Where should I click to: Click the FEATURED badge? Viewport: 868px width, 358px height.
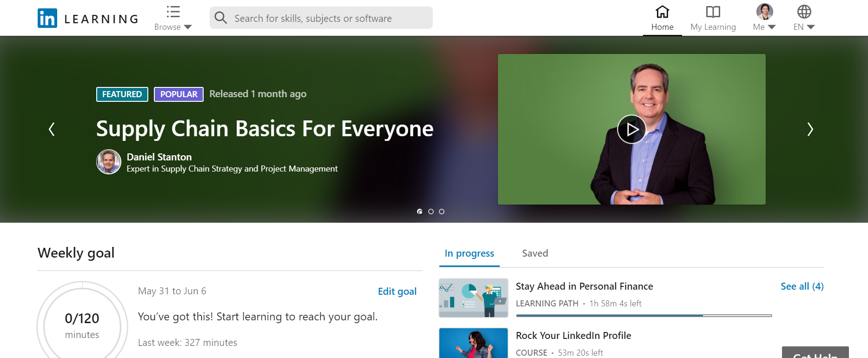(122, 94)
